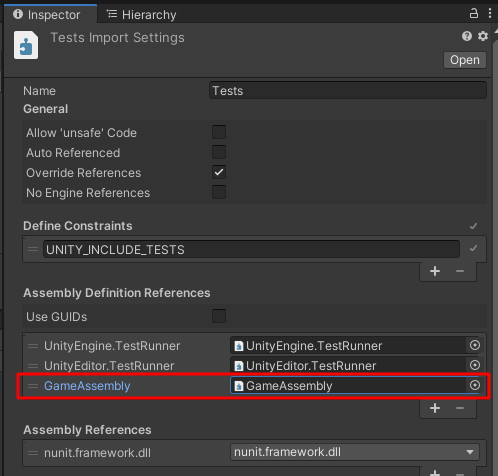Switch to the Hierarchy tab
The height and width of the screenshot is (476, 498).
point(141,15)
